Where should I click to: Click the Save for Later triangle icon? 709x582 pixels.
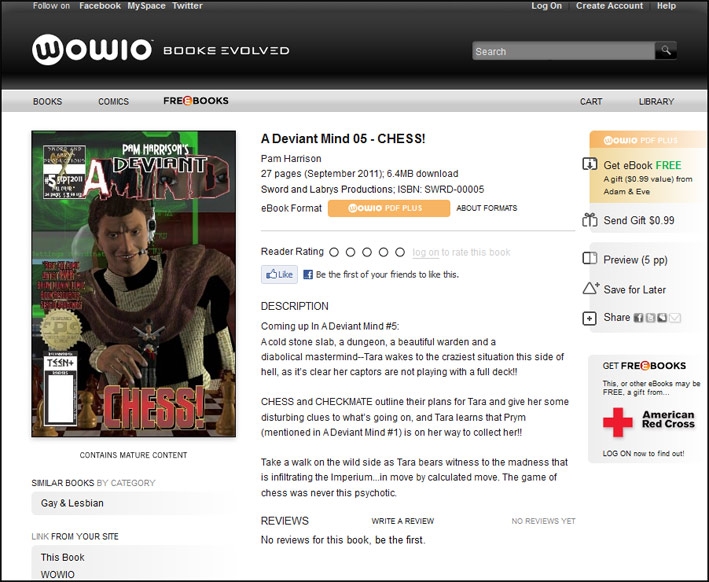click(591, 288)
